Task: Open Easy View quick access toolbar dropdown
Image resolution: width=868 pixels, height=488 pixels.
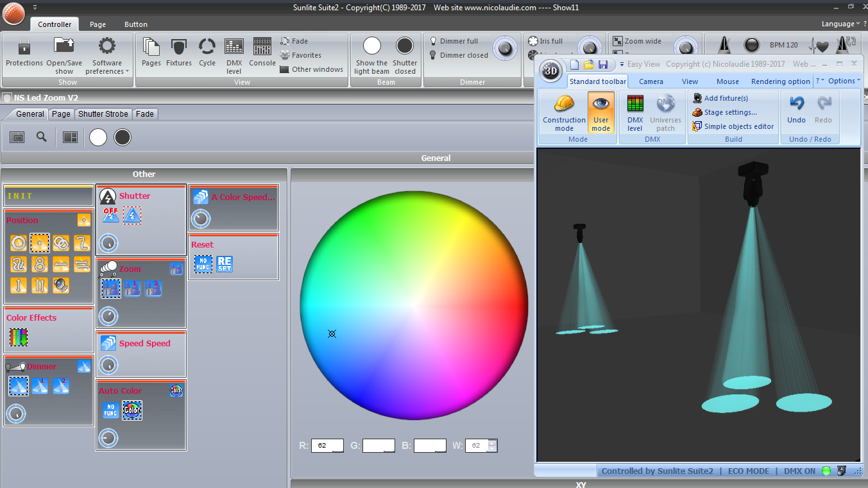Action: (x=622, y=65)
